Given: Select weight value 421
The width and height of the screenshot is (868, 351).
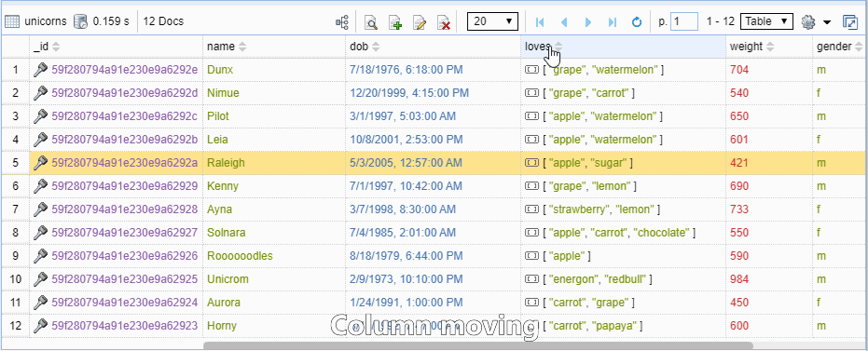Looking at the screenshot, I should point(739,163).
